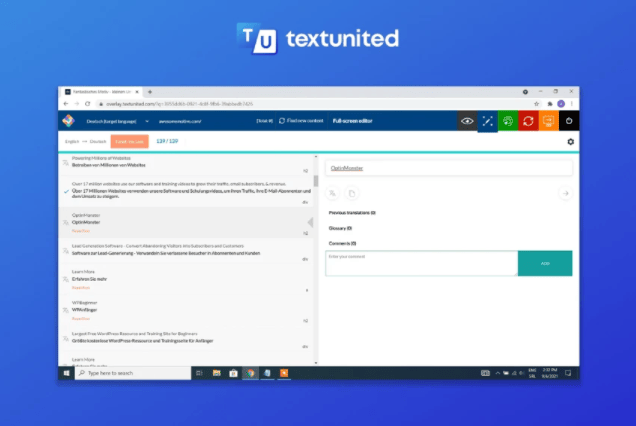Close the active browser tab
636x426 pixels.
[137, 92]
